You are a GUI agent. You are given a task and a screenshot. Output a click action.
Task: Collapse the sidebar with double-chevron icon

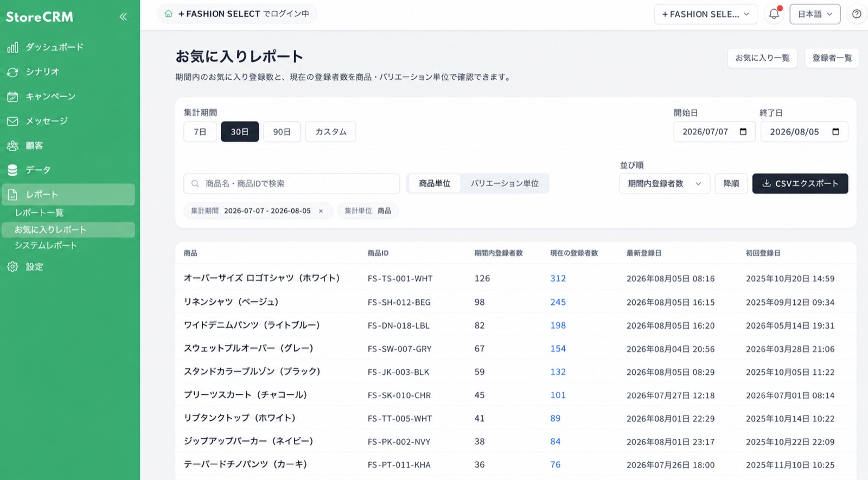point(123,17)
